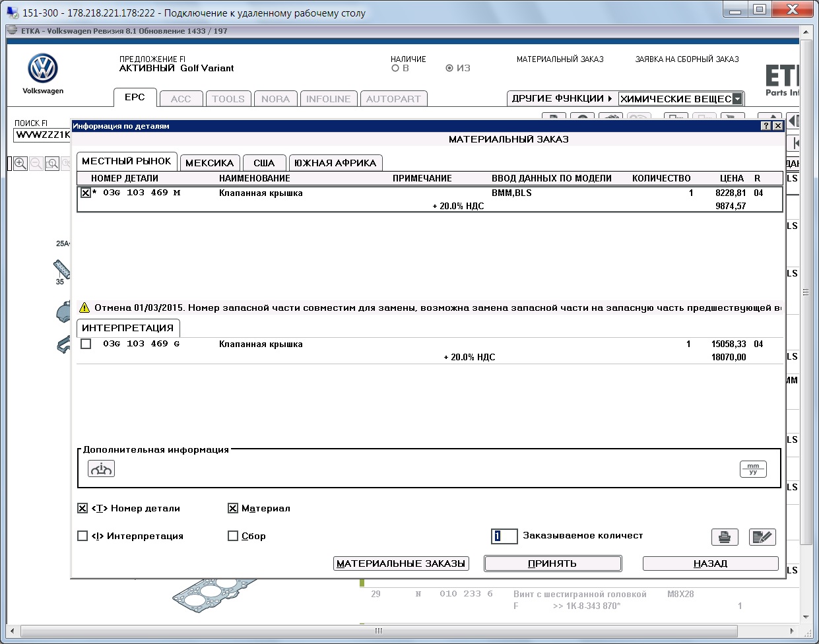
Task: Uncheck the box for part 03G 103 469 M
Action: [x=86, y=193]
